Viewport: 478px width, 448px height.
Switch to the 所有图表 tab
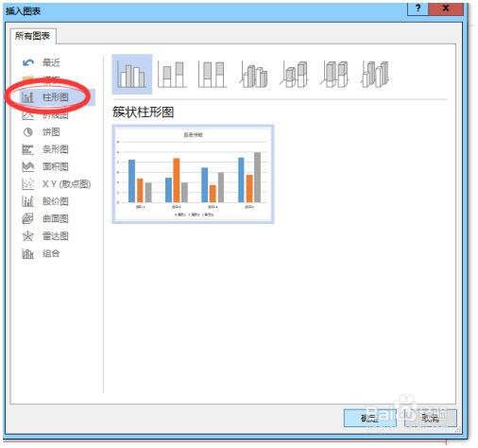click(33, 36)
